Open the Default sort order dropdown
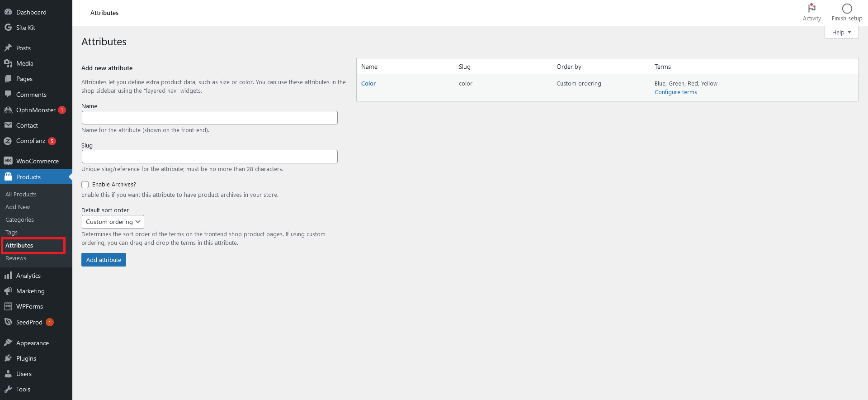Image resolution: width=868 pixels, height=400 pixels. (113, 222)
